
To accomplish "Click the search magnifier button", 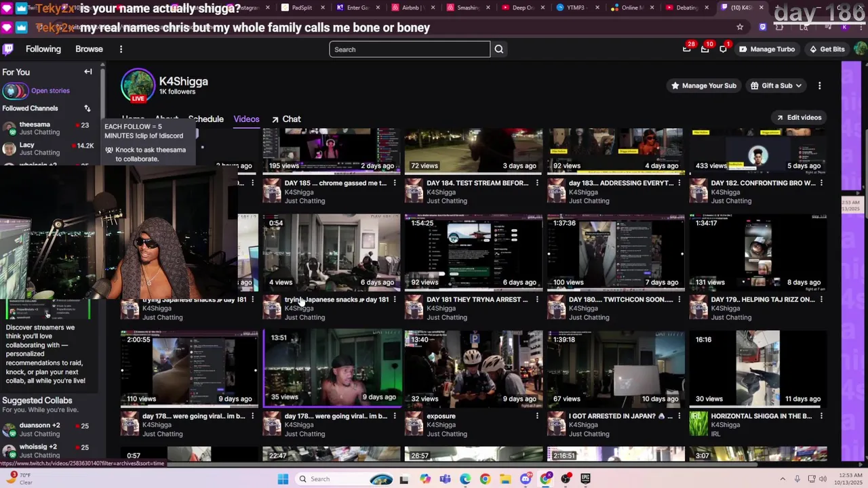I will click(x=498, y=49).
